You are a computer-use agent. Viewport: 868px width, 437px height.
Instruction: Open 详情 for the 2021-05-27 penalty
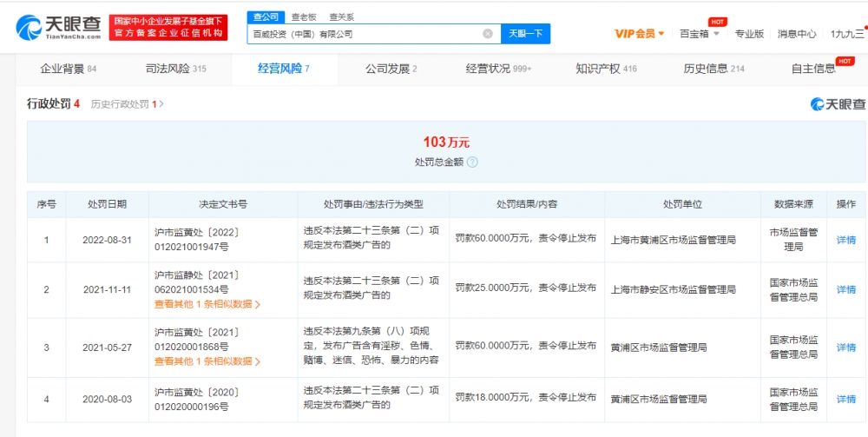click(x=845, y=348)
